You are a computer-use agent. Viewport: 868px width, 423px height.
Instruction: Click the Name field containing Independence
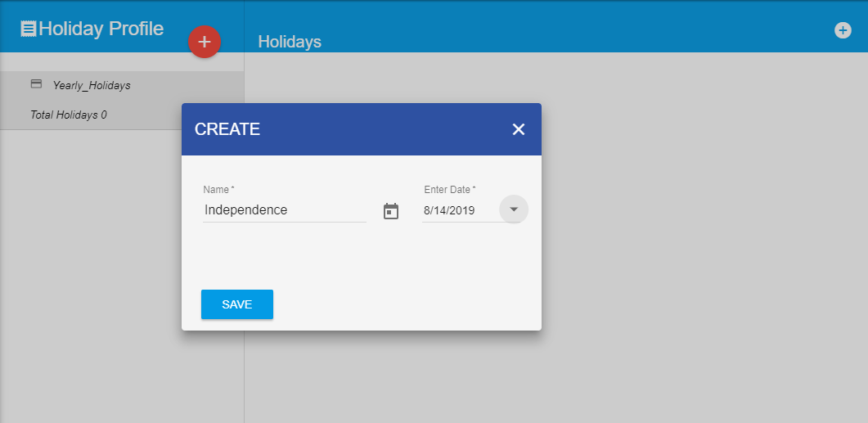tap(284, 210)
